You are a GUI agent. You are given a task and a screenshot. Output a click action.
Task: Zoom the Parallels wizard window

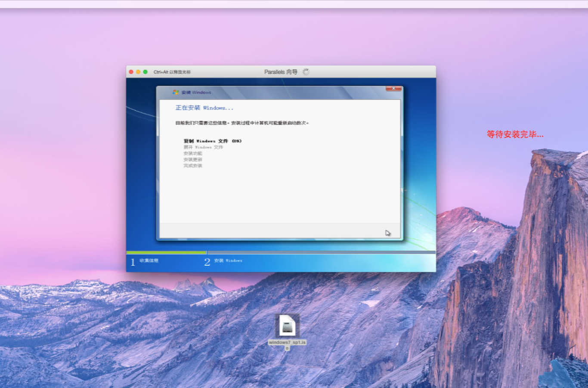[145, 72]
